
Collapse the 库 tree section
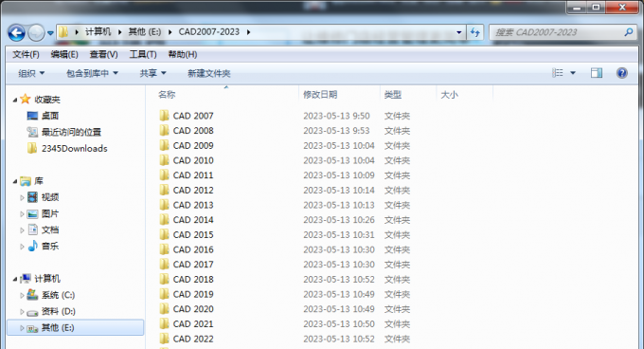coord(15,181)
